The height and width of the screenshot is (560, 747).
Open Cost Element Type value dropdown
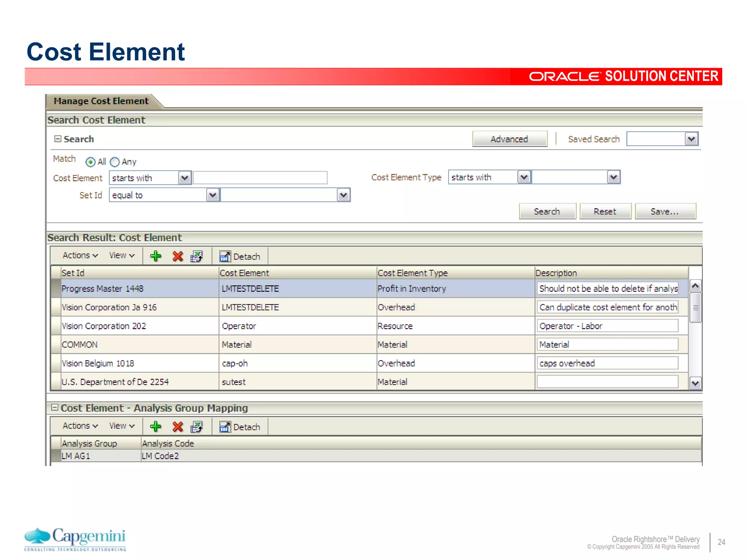614,177
